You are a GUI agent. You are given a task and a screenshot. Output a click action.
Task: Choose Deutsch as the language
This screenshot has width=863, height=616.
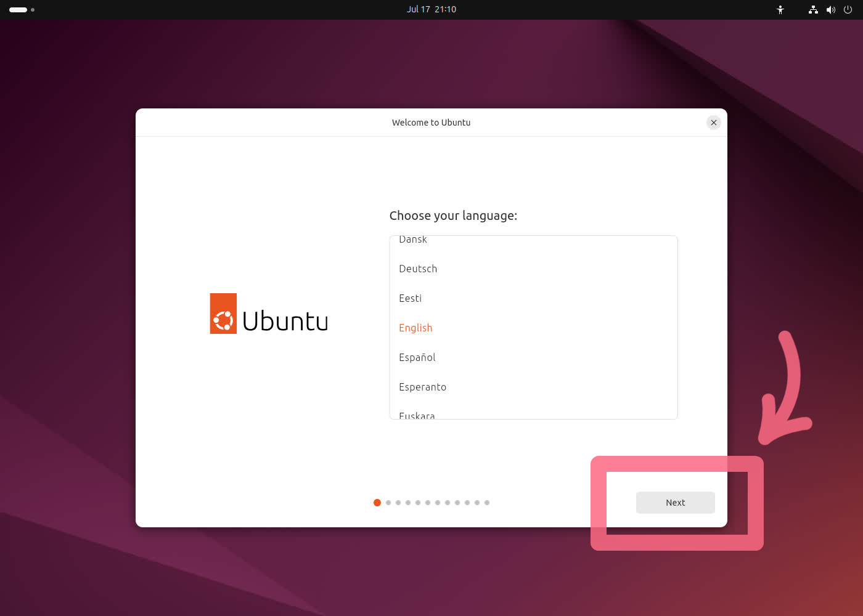pyautogui.click(x=418, y=269)
